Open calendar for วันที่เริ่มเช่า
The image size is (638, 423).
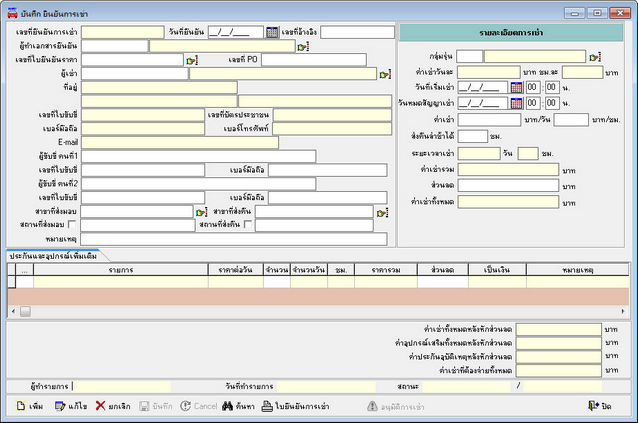(x=516, y=87)
